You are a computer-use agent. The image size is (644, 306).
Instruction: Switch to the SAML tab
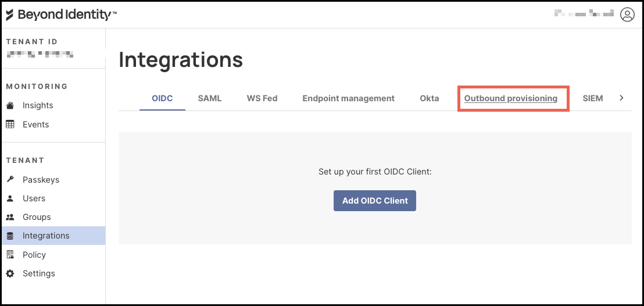(210, 98)
